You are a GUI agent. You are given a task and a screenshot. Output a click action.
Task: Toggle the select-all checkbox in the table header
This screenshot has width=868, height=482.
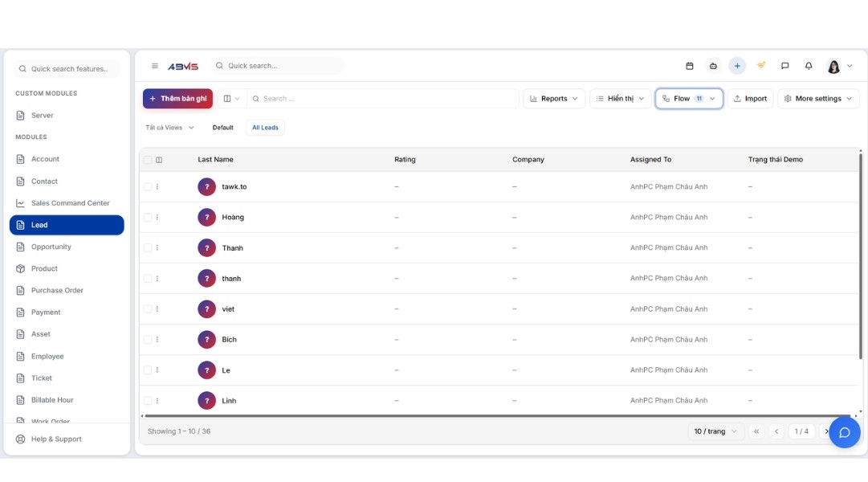click(147, 159)
